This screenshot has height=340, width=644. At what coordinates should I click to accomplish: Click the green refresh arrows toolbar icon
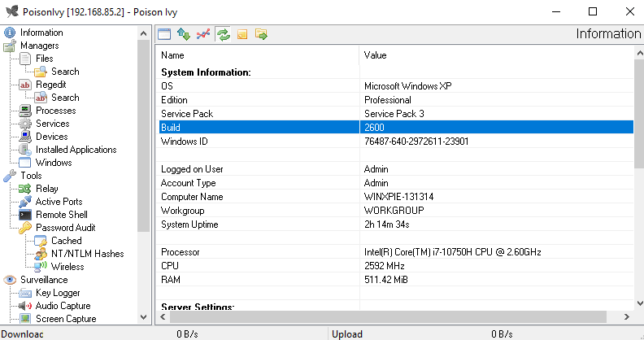coord(223,34)
